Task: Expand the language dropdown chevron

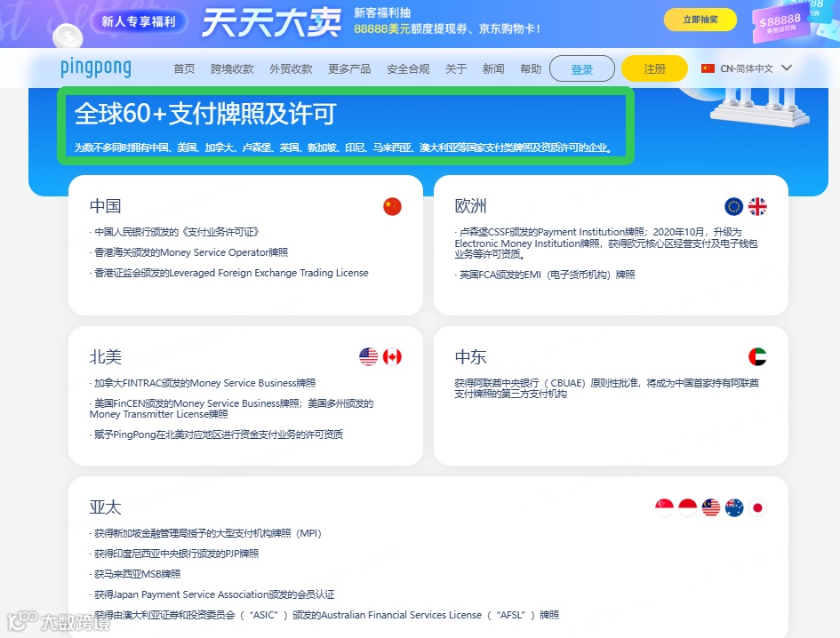Action: click(787, 68)
